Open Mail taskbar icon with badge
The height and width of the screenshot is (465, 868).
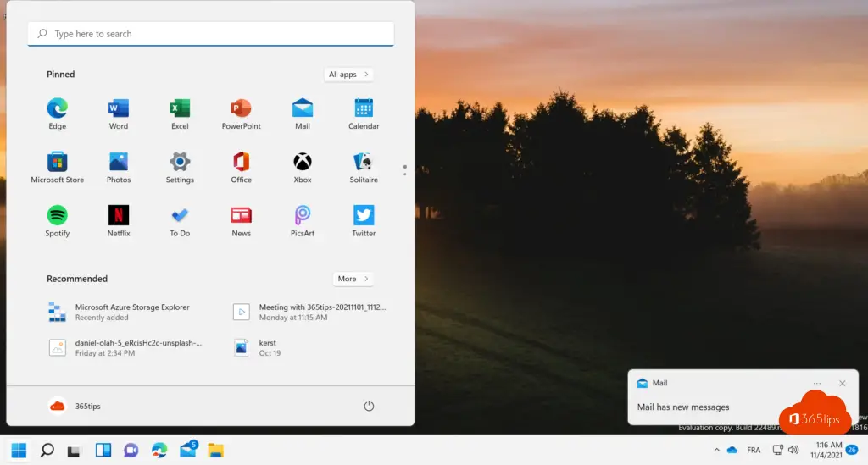click(188, 449)
